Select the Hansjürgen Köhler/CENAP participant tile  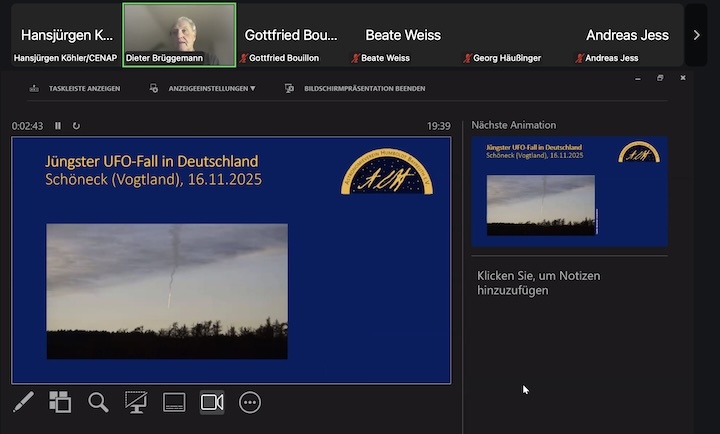pyautogui.click(x=66, y=35)
